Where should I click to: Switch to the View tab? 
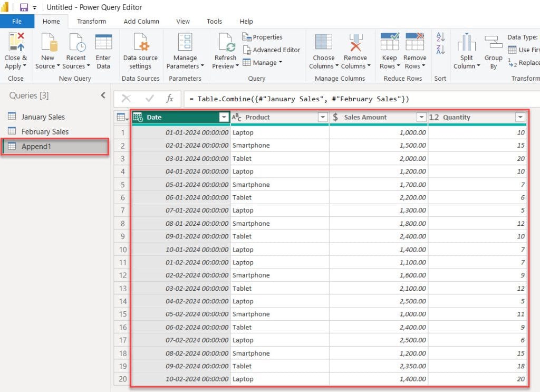click(183, 21)
